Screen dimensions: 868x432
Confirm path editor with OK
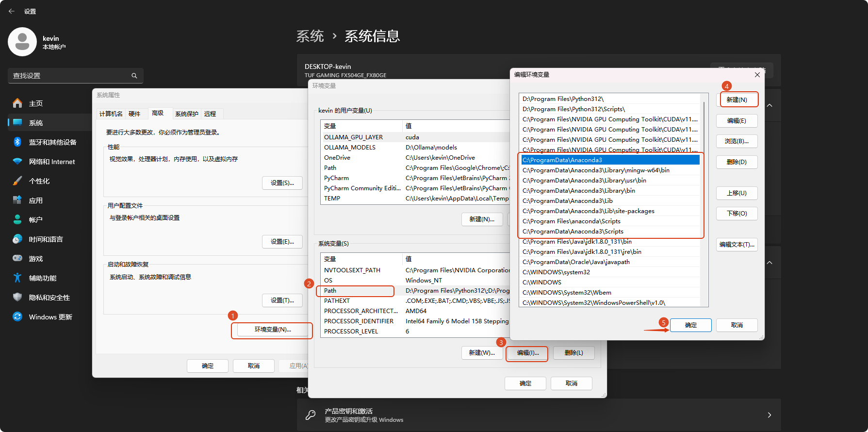point(691,325)
